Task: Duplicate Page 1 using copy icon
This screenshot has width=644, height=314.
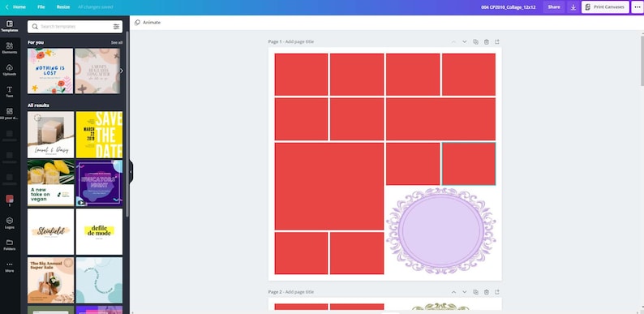Action: pyautogui.click(x=475, y=41)
